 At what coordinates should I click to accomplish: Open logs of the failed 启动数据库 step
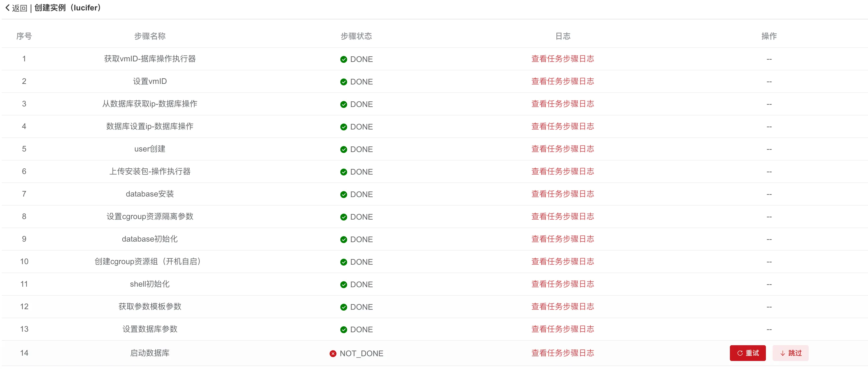click(x=562, y=353)
